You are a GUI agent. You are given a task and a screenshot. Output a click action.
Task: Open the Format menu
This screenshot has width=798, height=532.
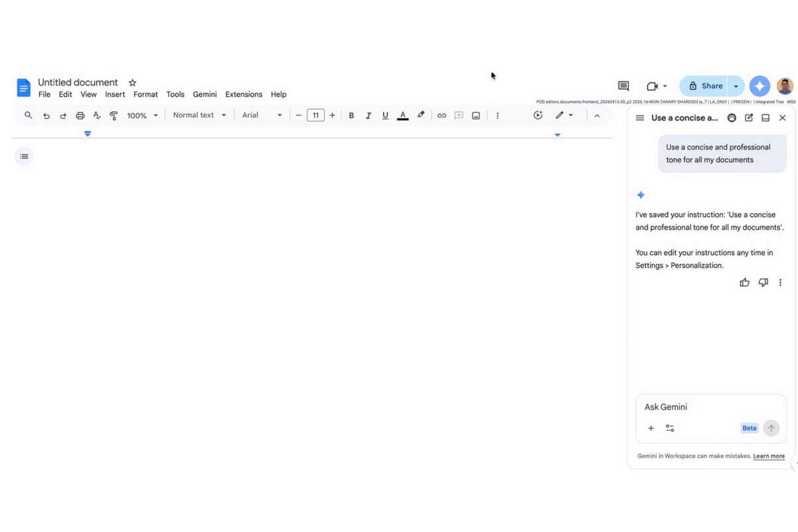click(x=146, y=94)
